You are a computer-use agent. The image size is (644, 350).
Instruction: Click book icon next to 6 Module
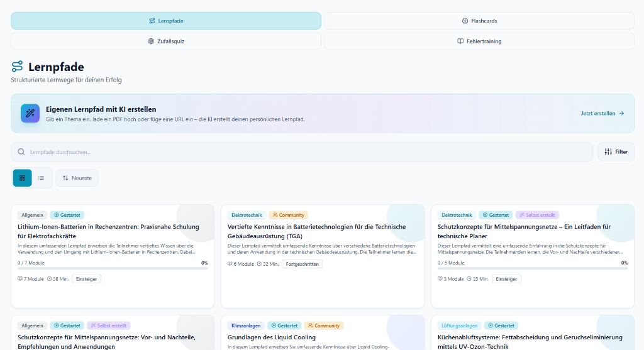pos(230,264)
